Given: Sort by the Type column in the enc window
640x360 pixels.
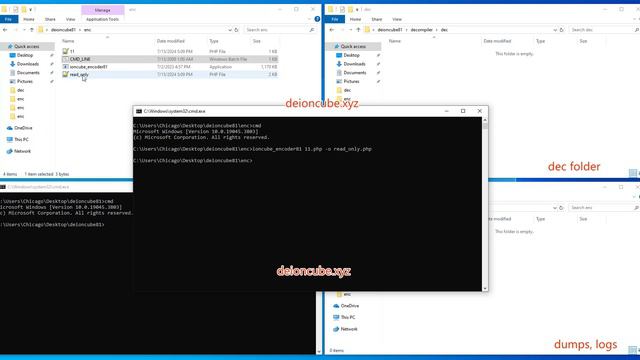Looking at the screenshot, I should [x=214, y=41].
